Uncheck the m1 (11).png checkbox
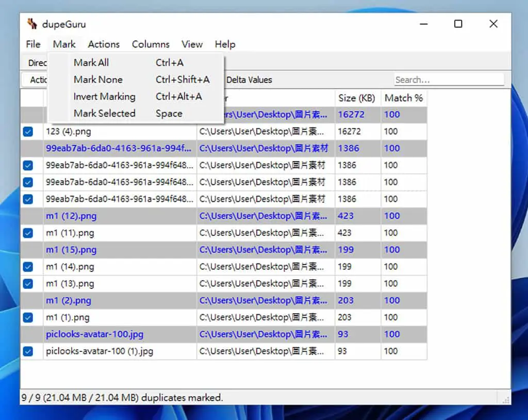 pyautogui.click(x=28, y=233)
